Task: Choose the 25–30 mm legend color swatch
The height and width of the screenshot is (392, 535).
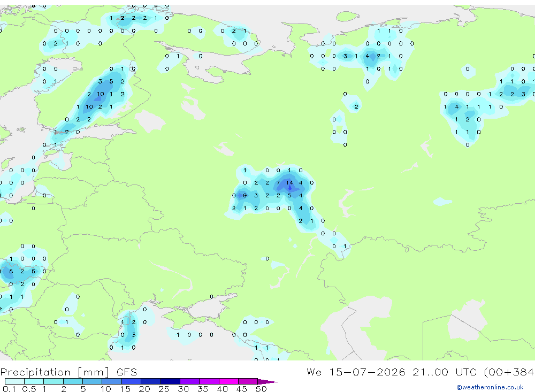Action: click(x=170, y=381)
